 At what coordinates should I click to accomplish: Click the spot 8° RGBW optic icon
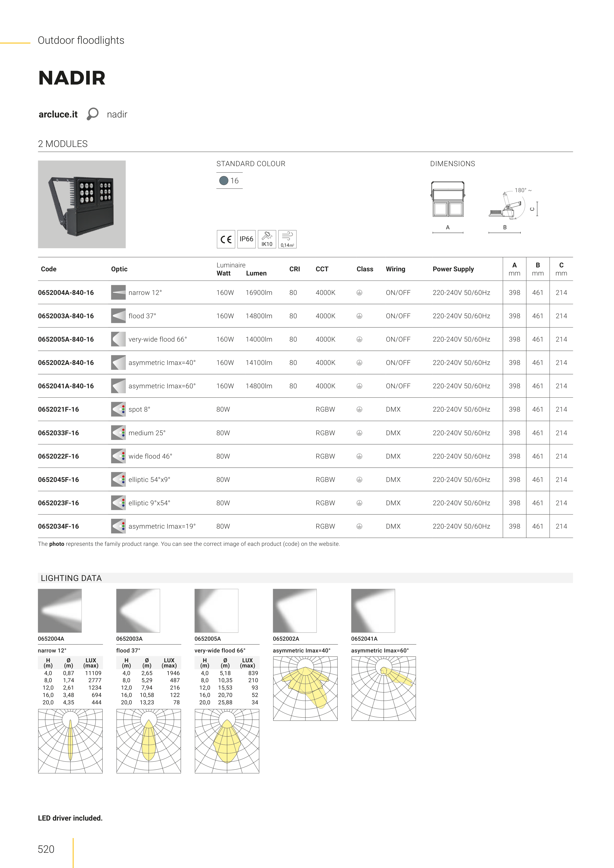click(x=118, y=409)
